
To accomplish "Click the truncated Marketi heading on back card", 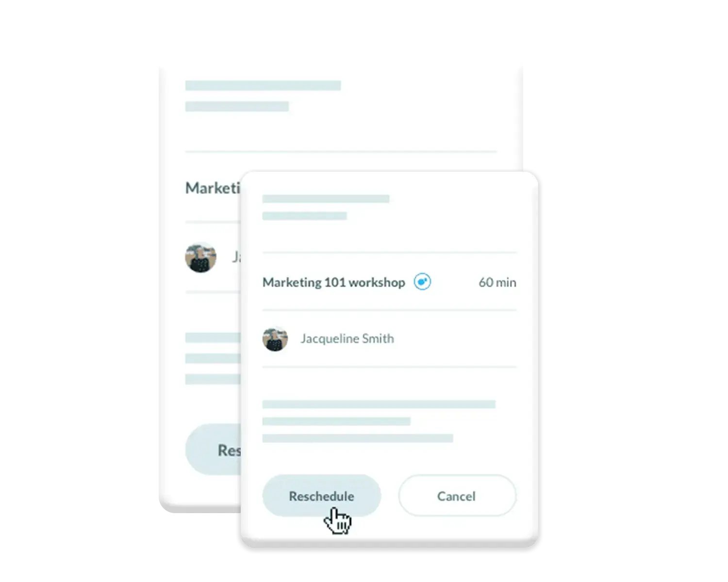I will [213, 188].
